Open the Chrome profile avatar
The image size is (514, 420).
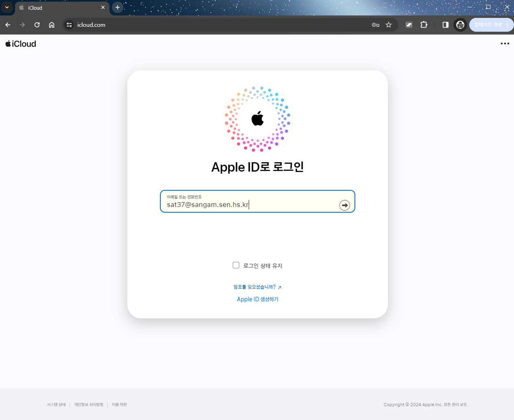[x=460, y=25]
